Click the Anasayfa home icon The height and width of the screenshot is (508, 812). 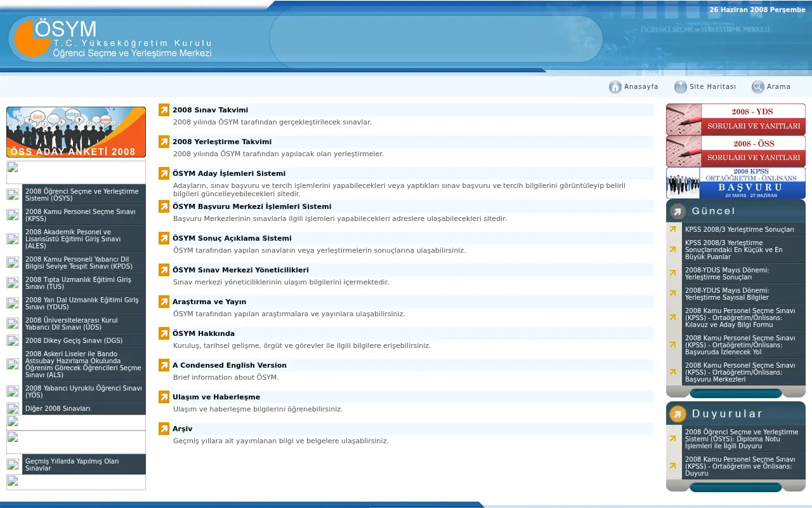click(615, 87)
